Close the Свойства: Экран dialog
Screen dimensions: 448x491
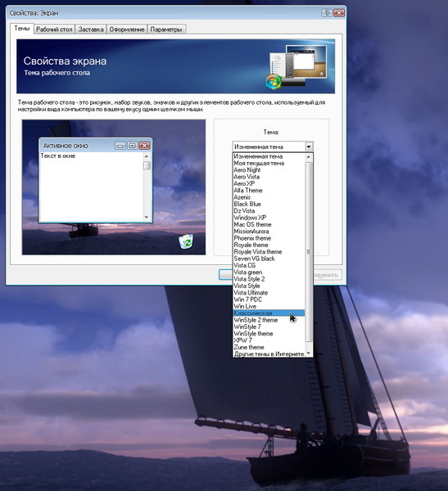click(x=339, y=13)
